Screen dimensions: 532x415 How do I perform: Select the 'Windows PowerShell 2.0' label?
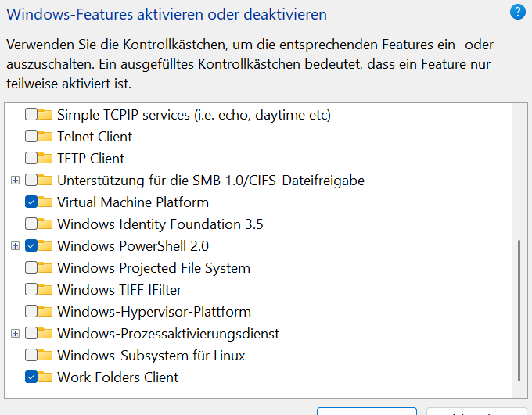[133, 246]
